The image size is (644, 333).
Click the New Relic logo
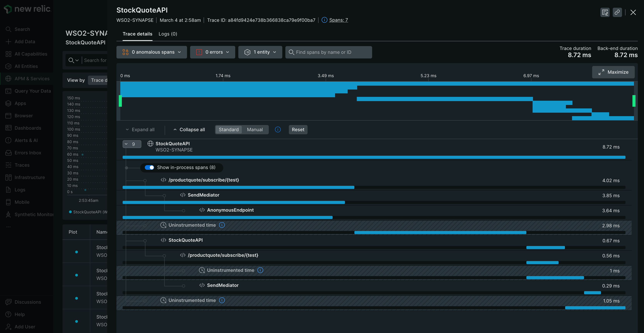[x=28, y=9]
